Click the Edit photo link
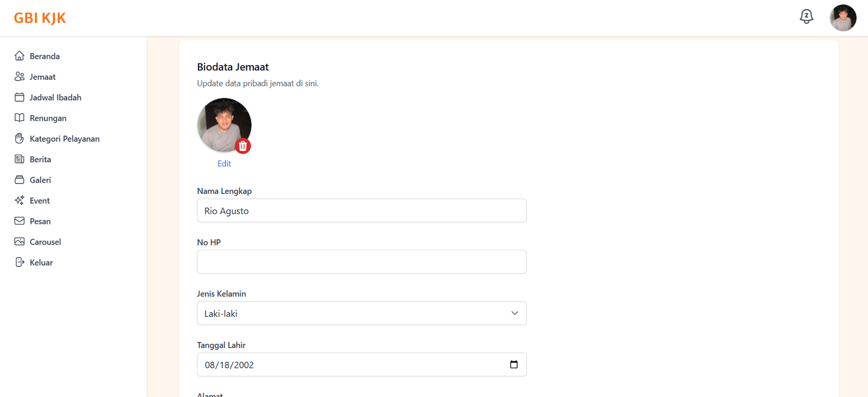The image size is (868, 397). point(224,163)
